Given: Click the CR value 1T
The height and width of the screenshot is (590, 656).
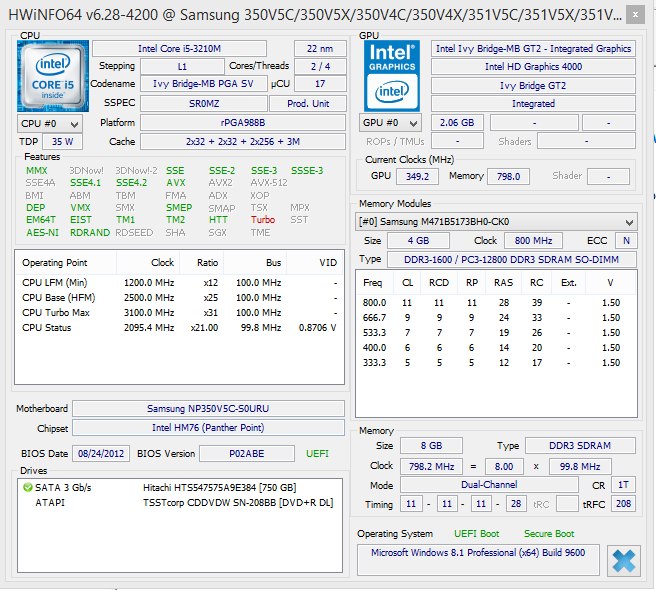Looking at the screenshot, I should (x=623, y=485).
